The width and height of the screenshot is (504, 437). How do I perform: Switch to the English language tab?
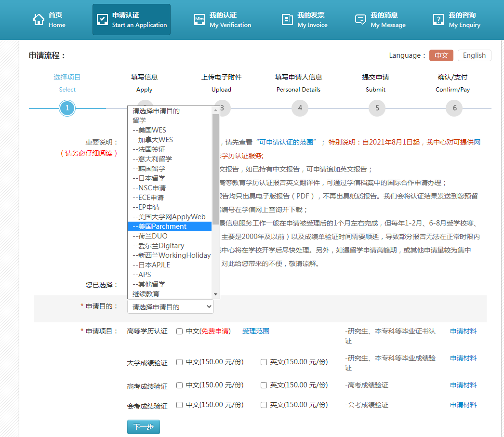click(x=474, y=55)
